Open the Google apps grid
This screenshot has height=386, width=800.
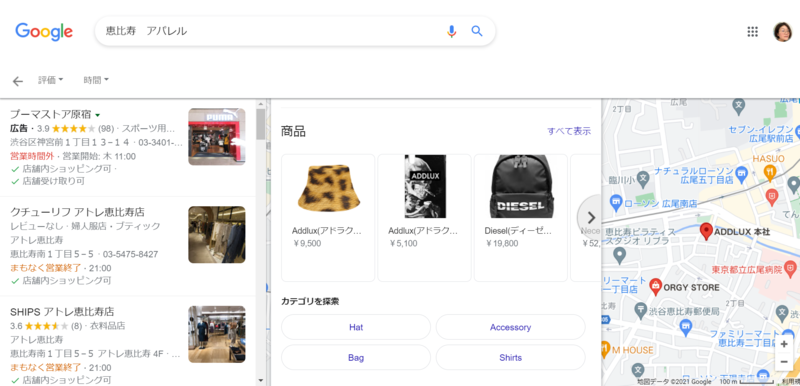[x=753, y=32]
